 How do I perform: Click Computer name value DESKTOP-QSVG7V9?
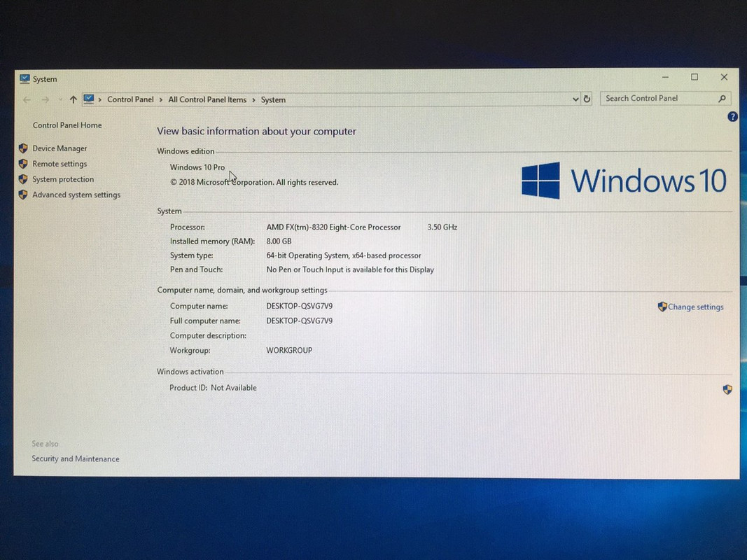pyautogui.click(x=299, y=306)
